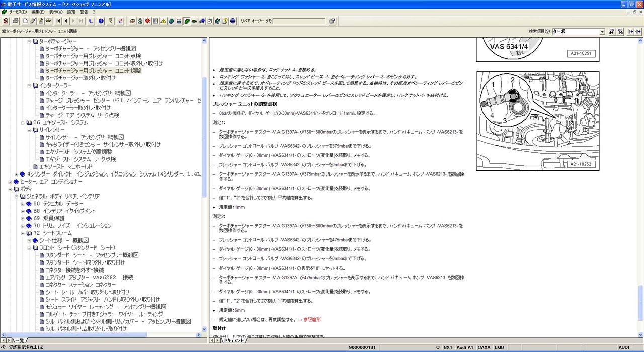The width and height of the screenshot is (644, 352).
Task: Click the red book toolbar icon
Action: 148,21
